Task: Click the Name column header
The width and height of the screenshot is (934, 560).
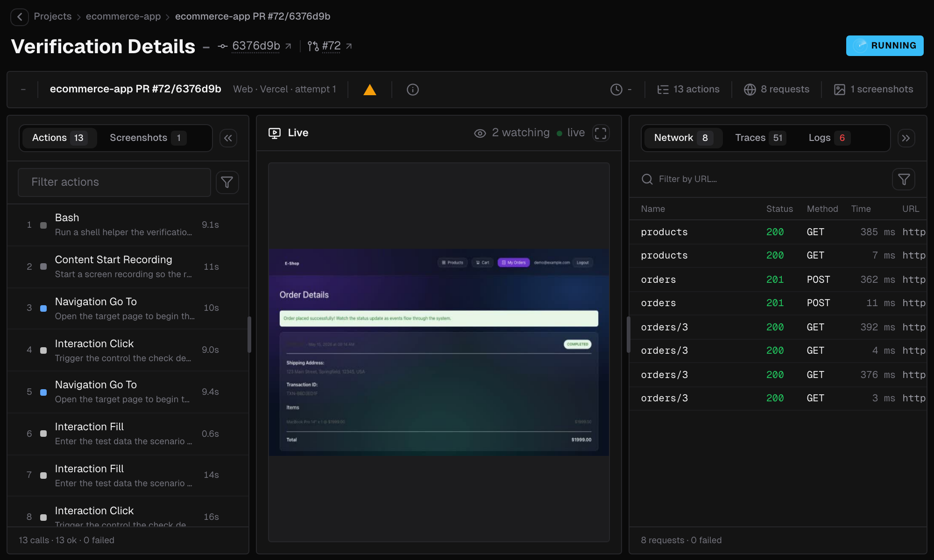Action: pos(653,209)
